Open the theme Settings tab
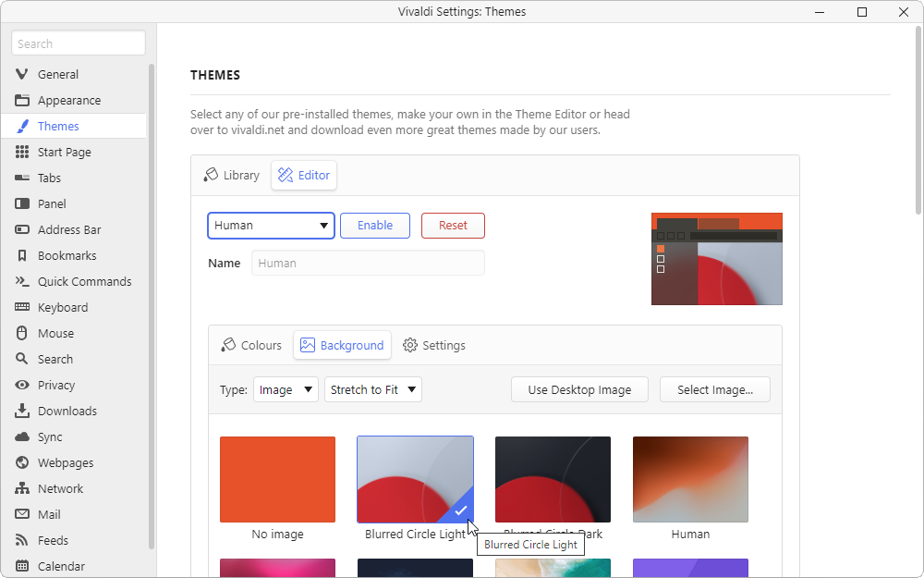This screenshot has width=924, height=578. 434,345
